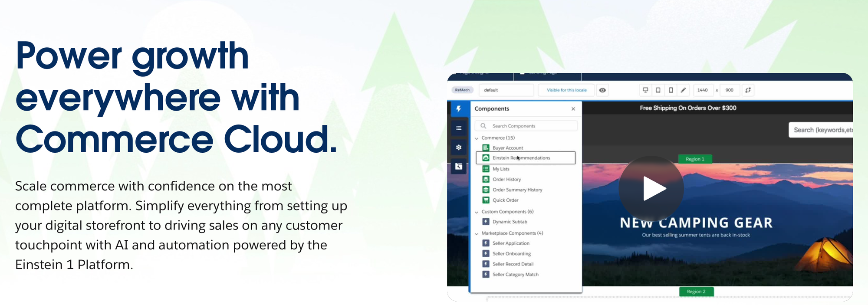Viewport: 868px width, 305px height.
Task: Select the Seller Application component
Action: coord(506,243)
